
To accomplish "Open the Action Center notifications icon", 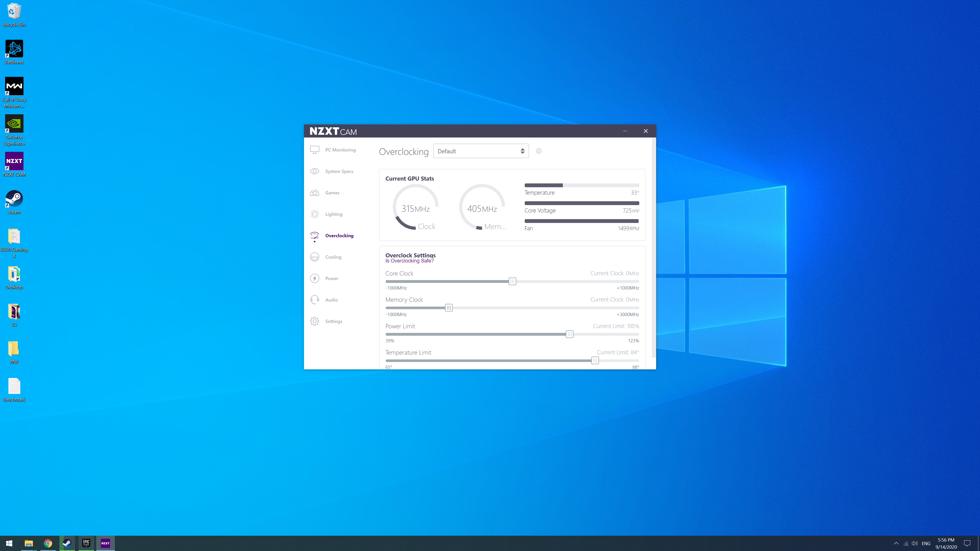I will pyautogui.click(x=967, y=543).
